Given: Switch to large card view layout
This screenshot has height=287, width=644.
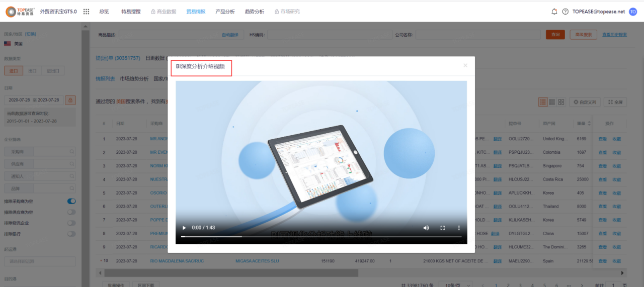Looking at the screenshot, I should click(x=561, y=102).
